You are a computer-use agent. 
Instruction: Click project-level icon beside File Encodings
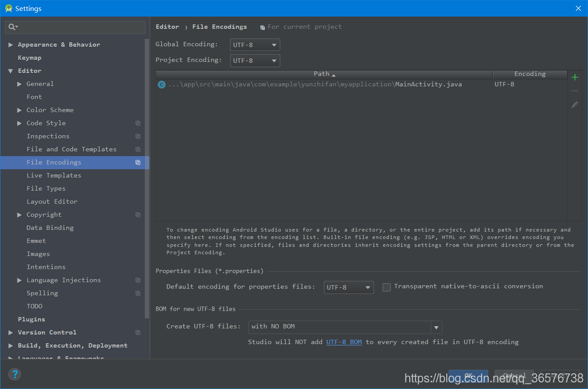pyautogui.click(x=138, y=162)
